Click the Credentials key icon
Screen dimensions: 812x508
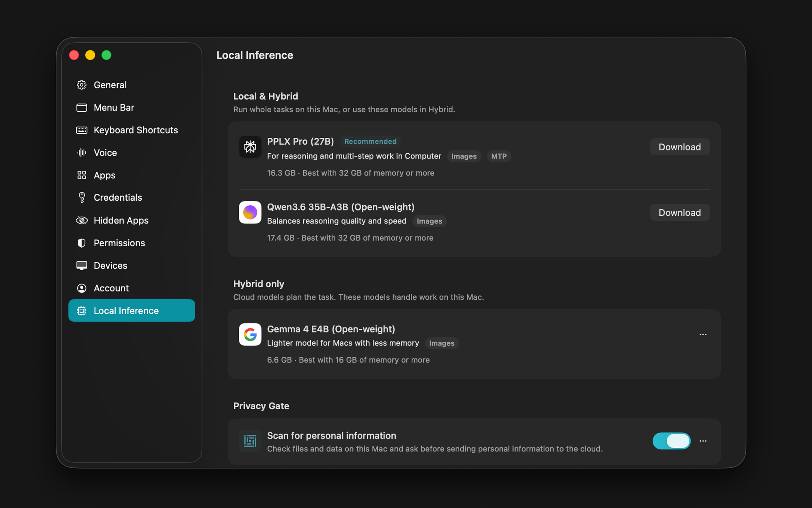(82, 198)
